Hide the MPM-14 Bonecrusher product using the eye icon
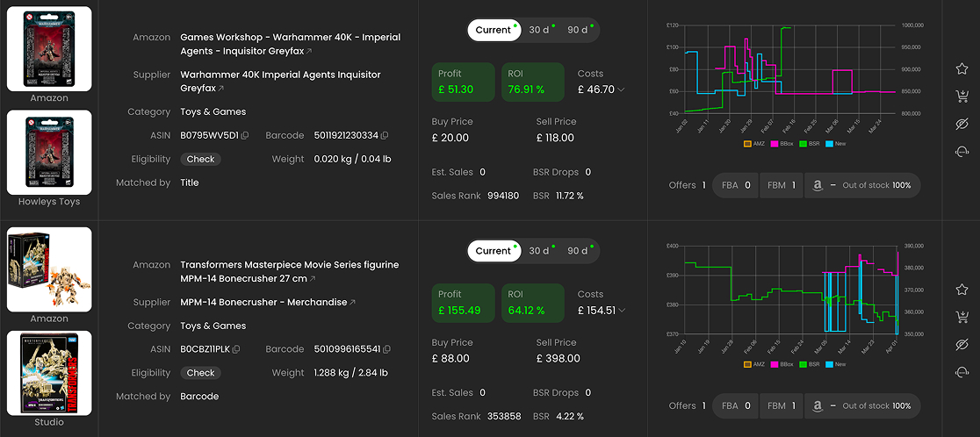The width and height of the screenshot is (980, 437). tap(962, 345)
